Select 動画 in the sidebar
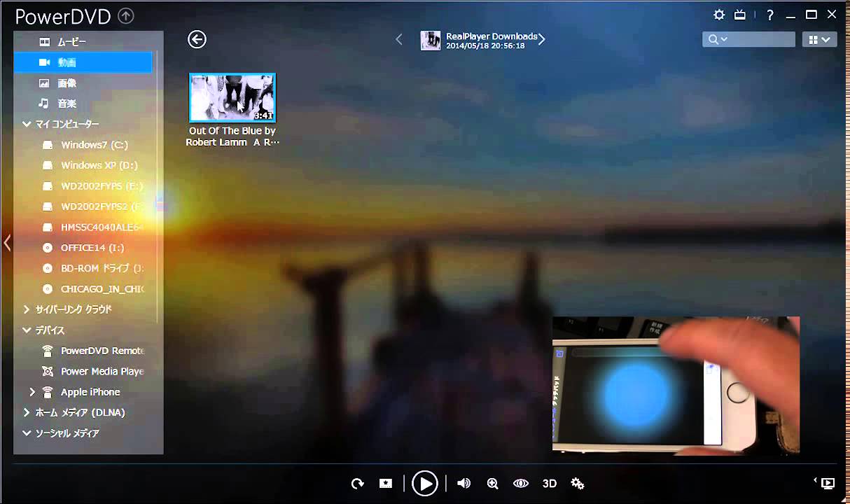The width and height of the screenshot is (850, 504). point(83,62)
